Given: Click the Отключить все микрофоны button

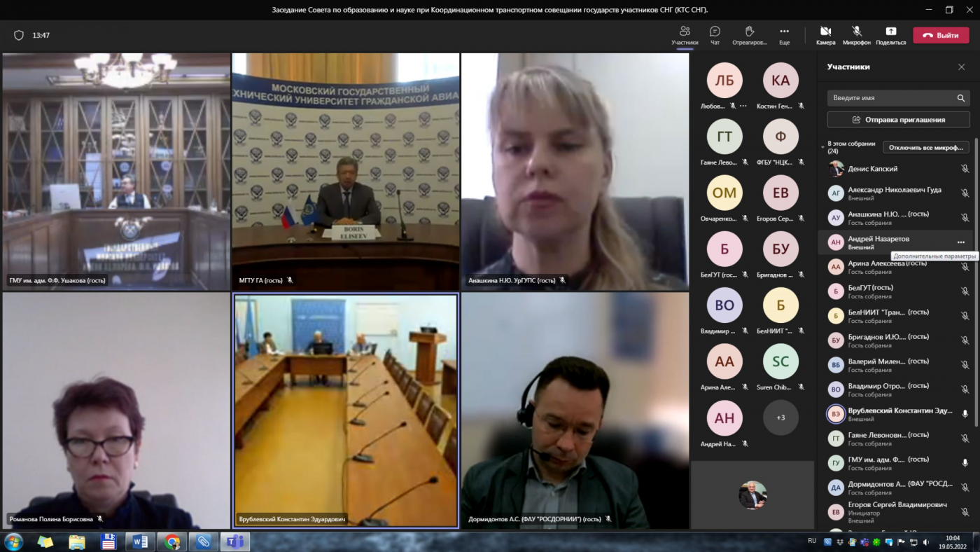Looking at the screenshot, I should coord(926,147).
